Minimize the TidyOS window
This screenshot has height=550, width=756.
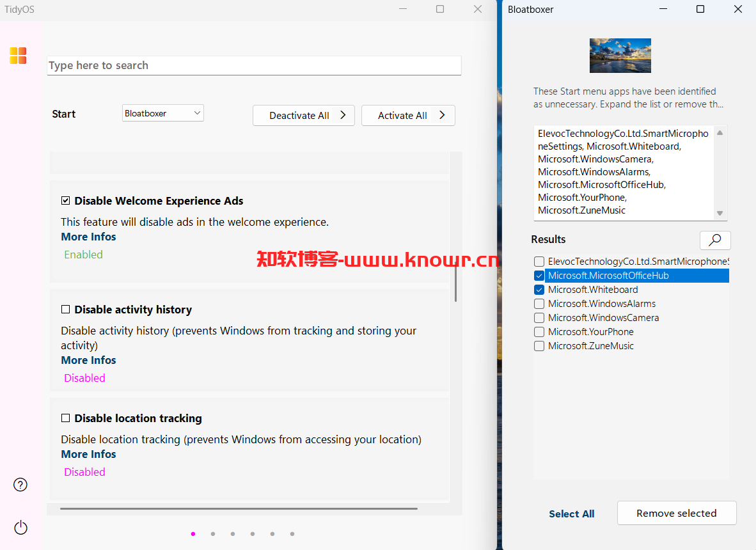pos(403,9)
